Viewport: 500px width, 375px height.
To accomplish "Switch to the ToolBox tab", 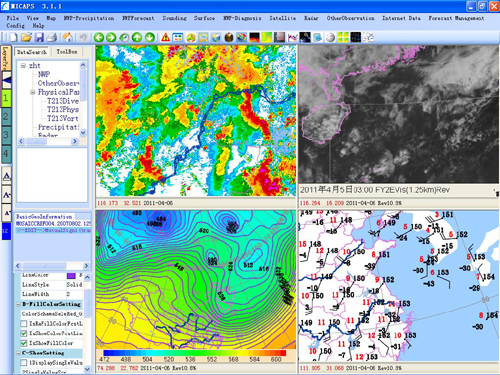I will click(67, 52).
